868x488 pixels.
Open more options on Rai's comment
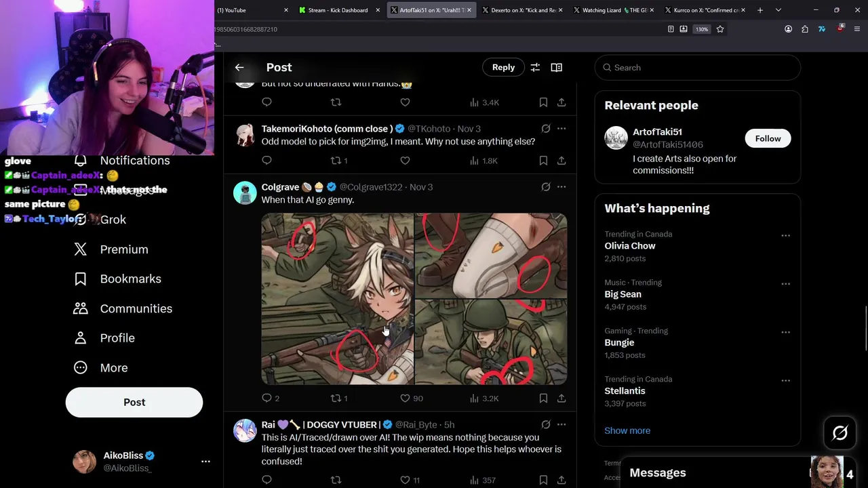point(561,424)
